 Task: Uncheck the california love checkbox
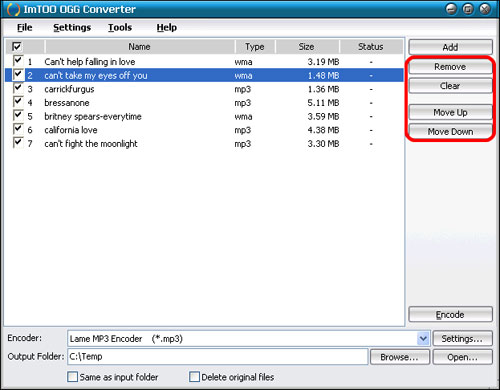[x=18, y=129]
